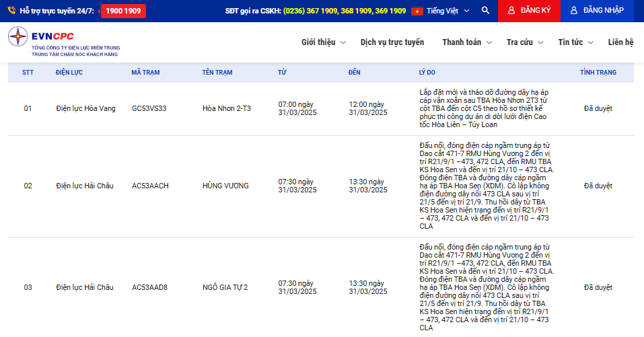The width and height of the screenshot is (644, 337).
Task: Click the 1900 1909 hotline button
Action: click(123, 11)
